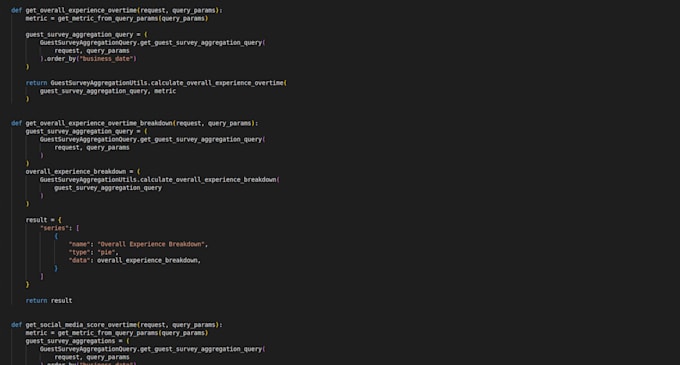680x365 pixels.
Task: Click the "business_date" string in order_by
Action: [x=106, y=59]
